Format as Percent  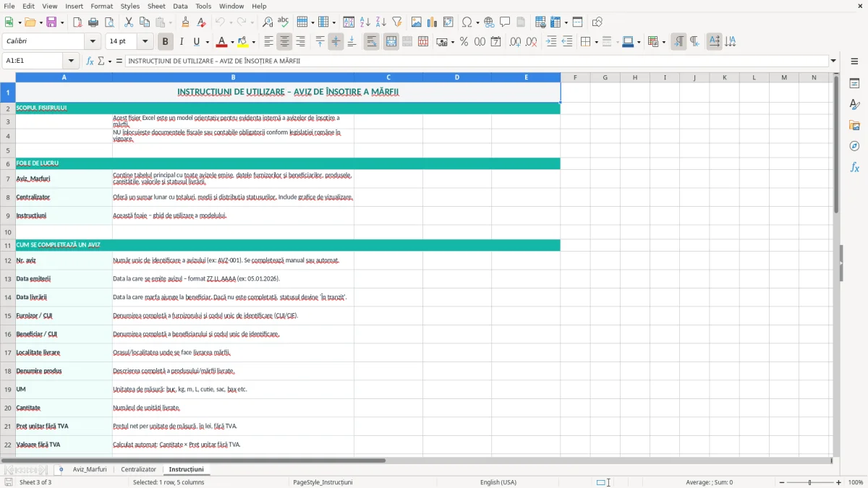tap(464, 42)
